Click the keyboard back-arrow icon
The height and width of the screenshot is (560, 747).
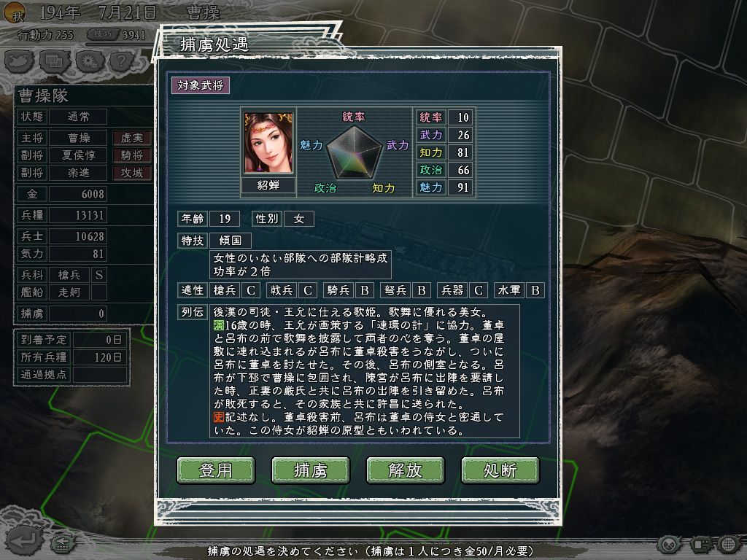tap(63, 542)
